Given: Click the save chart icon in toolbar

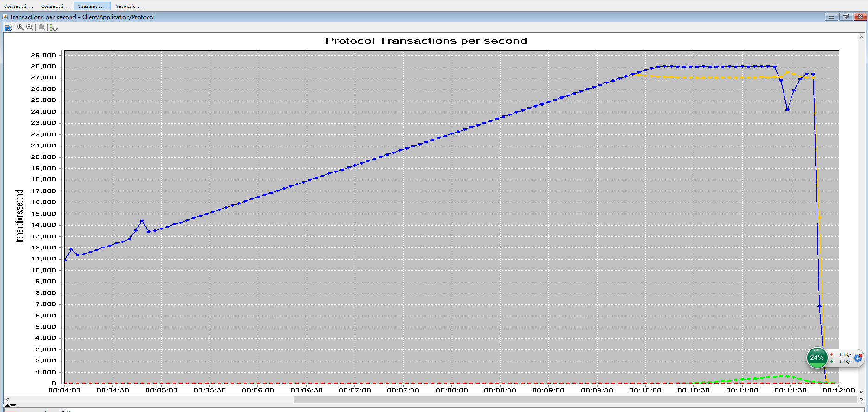Looking at the screenshot, I should (8, 27).
